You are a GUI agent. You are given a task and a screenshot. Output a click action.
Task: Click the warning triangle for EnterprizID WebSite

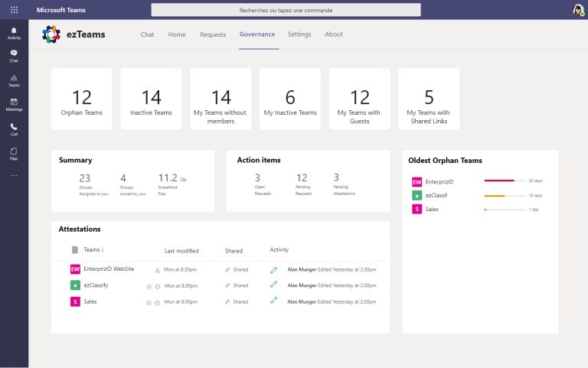[158, 270]
